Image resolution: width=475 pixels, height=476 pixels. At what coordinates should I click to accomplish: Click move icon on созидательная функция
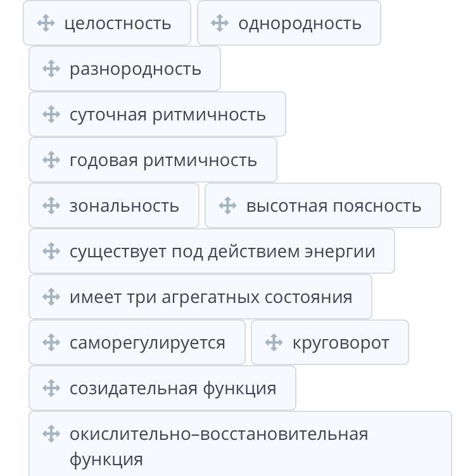click(x=51, y=389)
